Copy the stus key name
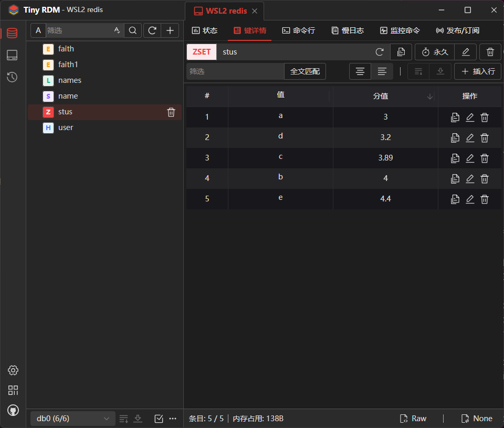Image resolution: width=504 pixels, height=428 pixels. (x=401, y=52)
